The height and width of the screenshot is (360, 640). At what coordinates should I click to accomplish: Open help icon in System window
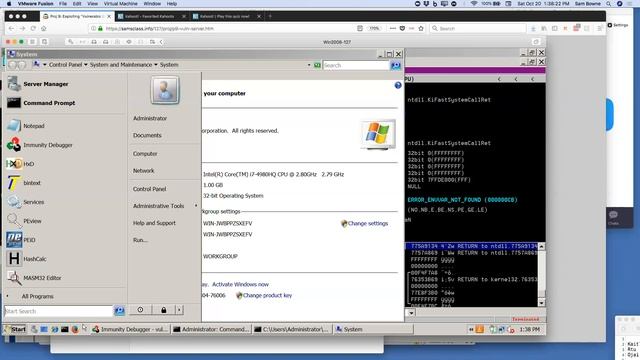[398, 85]
